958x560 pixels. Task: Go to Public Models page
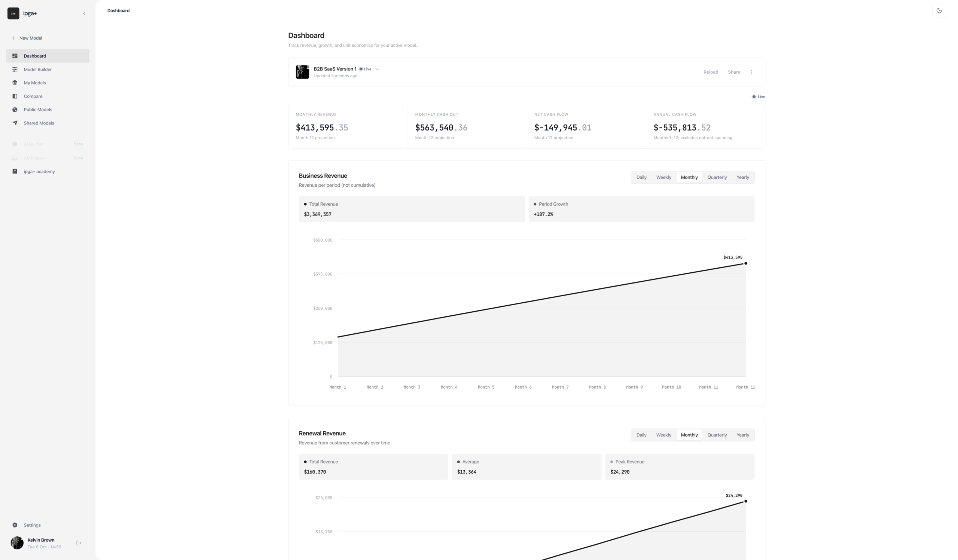click(48, 110)
